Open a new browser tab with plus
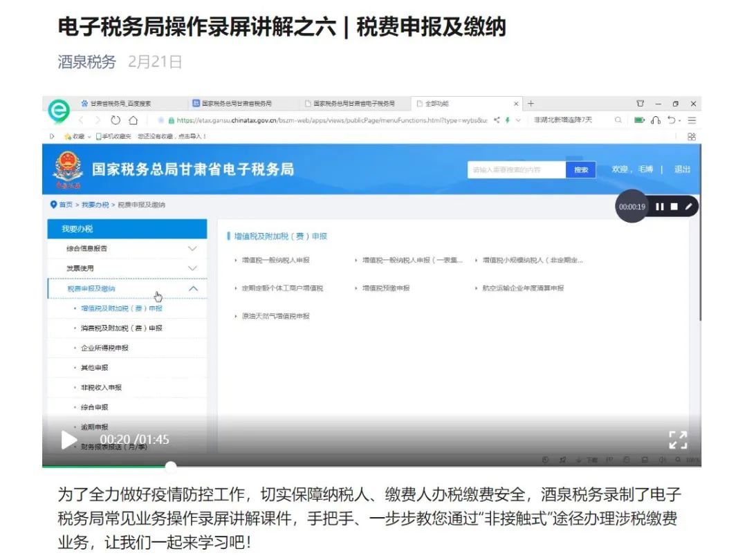The height and width of the screenshot is (560, 747). [531, 103]
